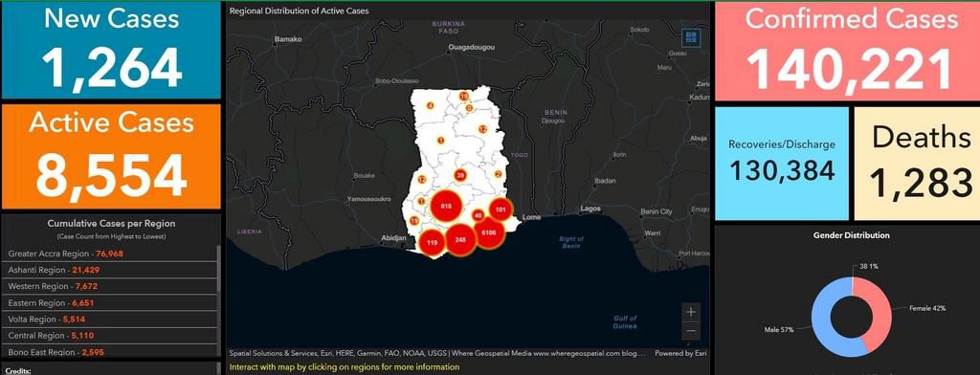Select the 618 active cases bubble
This screenshot has height=375, width=980.
446,206
